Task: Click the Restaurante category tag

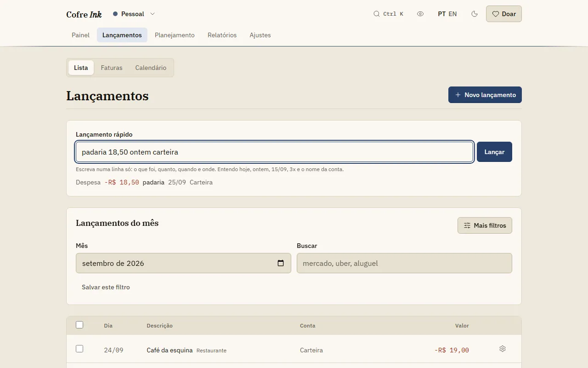Action: coord(211,351)
